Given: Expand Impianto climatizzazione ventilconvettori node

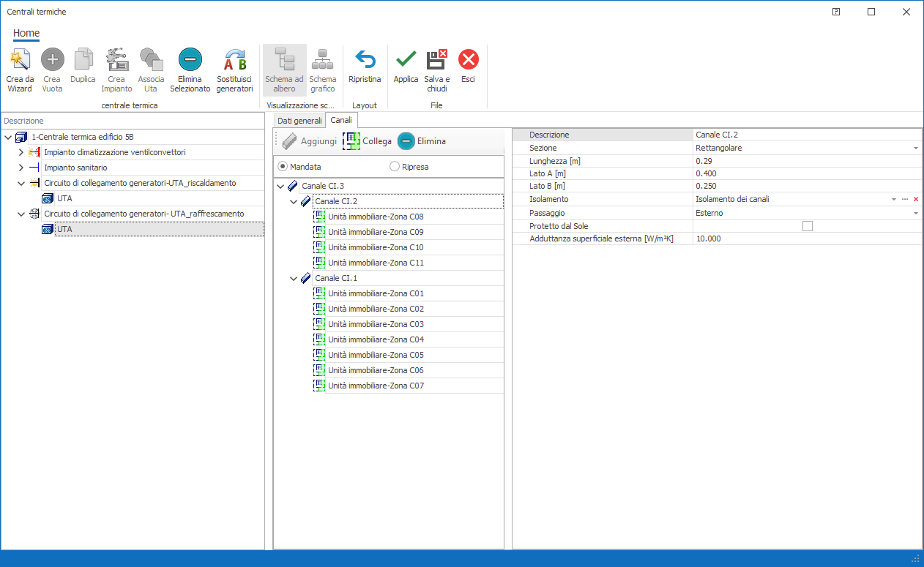Looking at the screenshot, I should pos(21,152).
